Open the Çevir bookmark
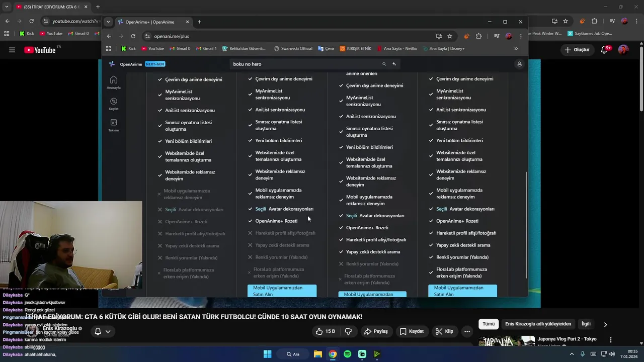The width and height of the screenshot is (644, 362). [x=326, y=49]
